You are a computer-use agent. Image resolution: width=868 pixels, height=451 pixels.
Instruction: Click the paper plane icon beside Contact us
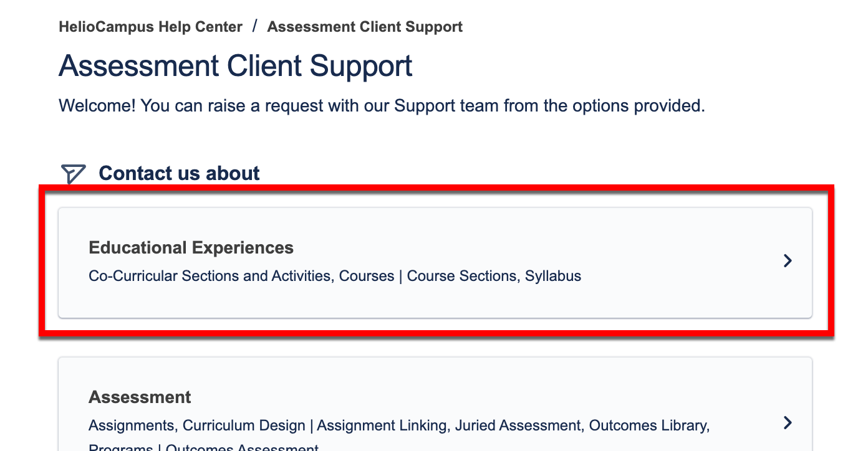click(73, 174)
